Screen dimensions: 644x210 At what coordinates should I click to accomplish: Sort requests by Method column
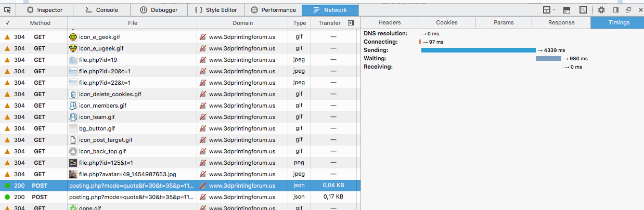(x=40, y=23)
